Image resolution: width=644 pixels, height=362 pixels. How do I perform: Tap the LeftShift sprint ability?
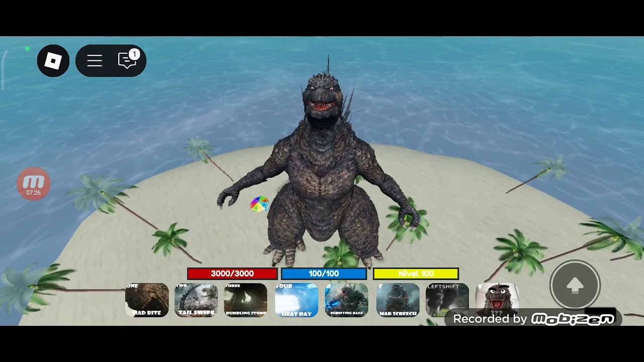click(447, 300)
